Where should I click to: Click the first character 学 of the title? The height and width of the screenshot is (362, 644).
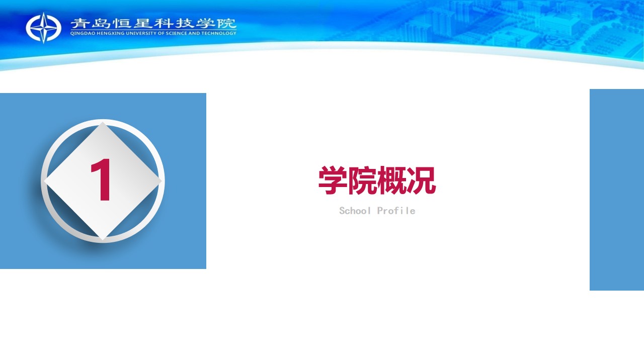point(333,180)
